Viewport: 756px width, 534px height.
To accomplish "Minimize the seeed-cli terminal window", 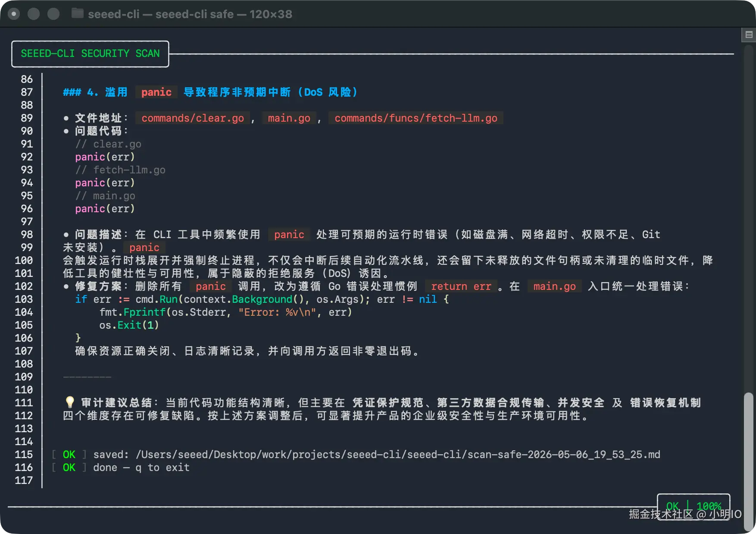I will 34,14.
